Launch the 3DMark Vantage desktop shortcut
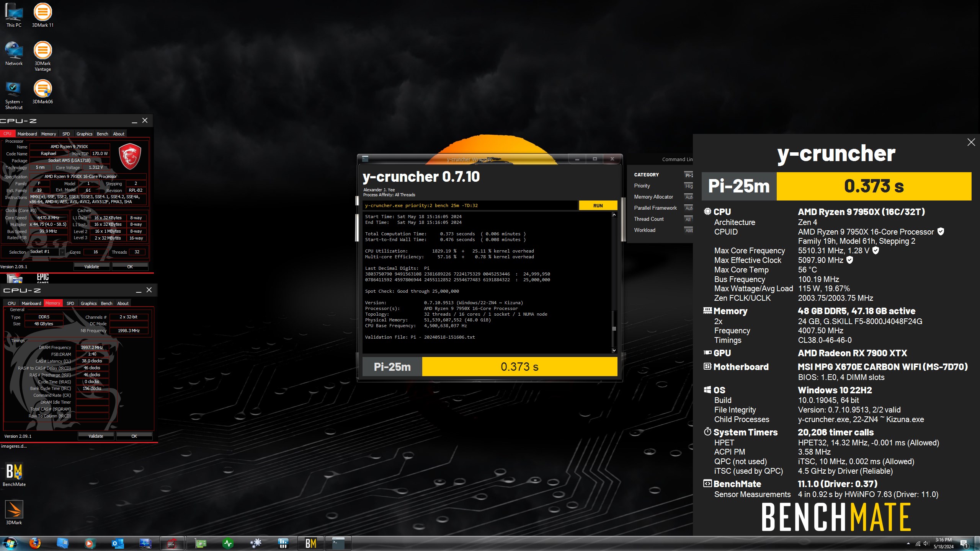The height and width of the screenshot is (551, 980). [x=42, y=56]
